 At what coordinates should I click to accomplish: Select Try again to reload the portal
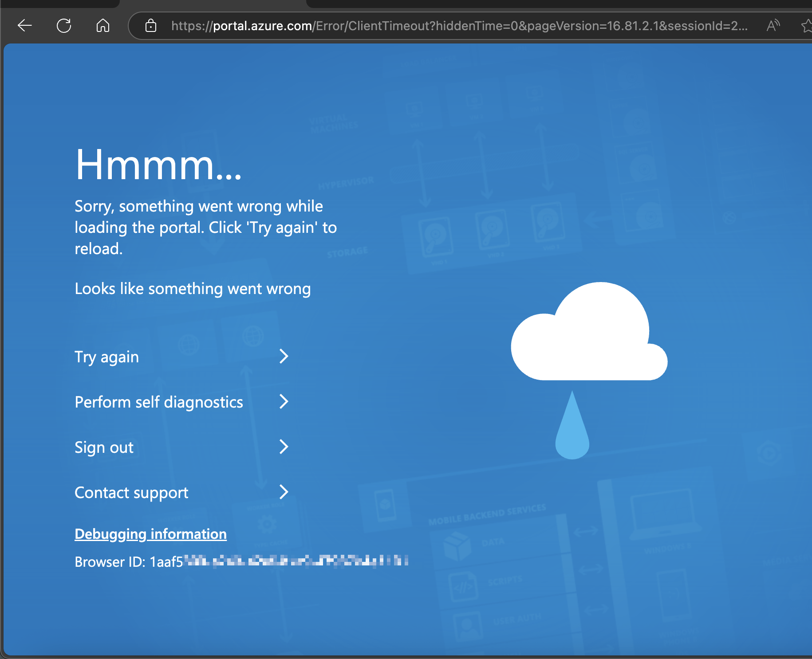106,357
